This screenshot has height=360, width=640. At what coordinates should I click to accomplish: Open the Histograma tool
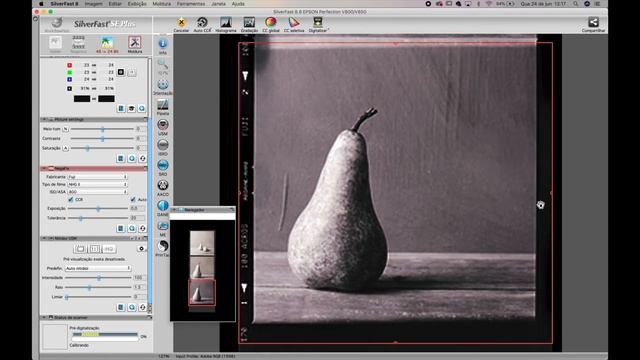225,24
